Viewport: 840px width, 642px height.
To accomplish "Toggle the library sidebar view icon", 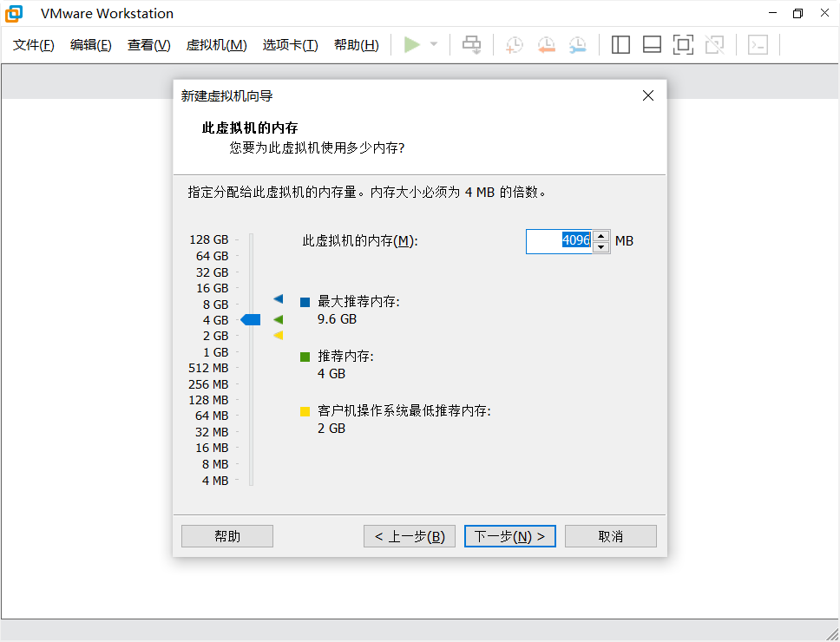I will pos(620,45).
